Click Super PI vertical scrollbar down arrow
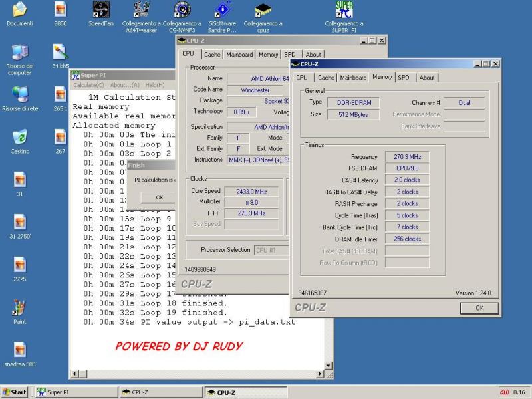Image resolution: width=532 pixels, height=399 pixels. coord(328,365)
